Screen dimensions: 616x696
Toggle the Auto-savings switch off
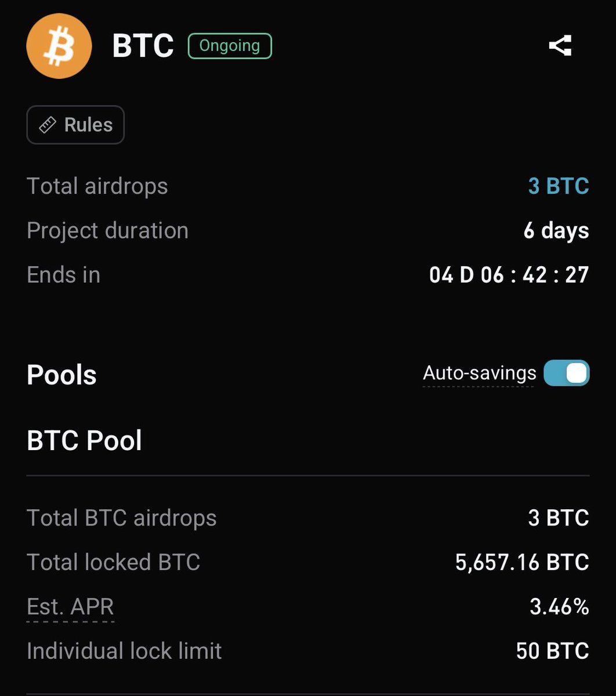tap(566, 373)
